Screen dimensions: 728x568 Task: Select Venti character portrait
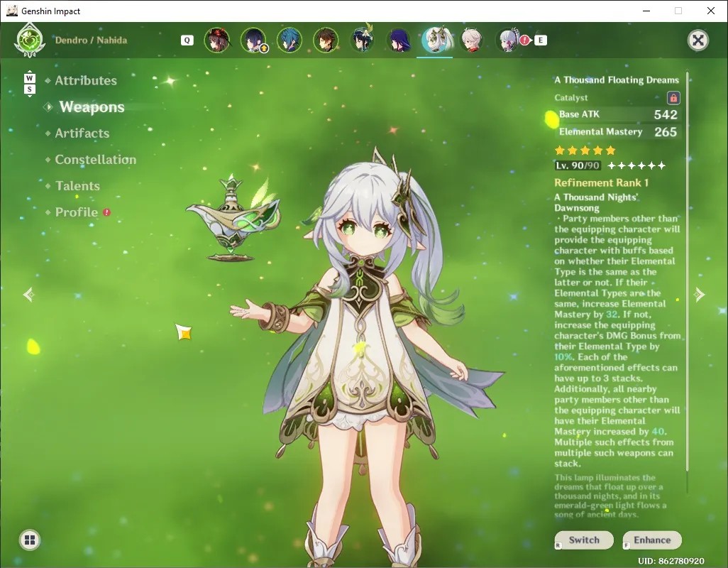(x=362, y=40)
